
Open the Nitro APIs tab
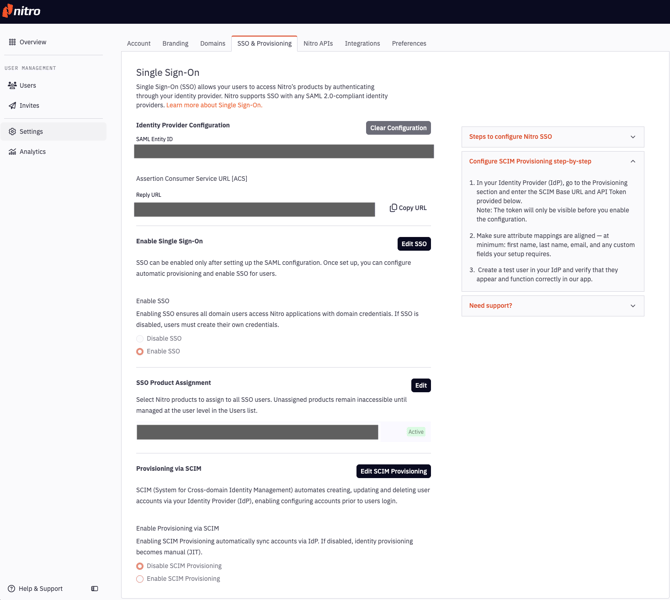pos(318,44)
